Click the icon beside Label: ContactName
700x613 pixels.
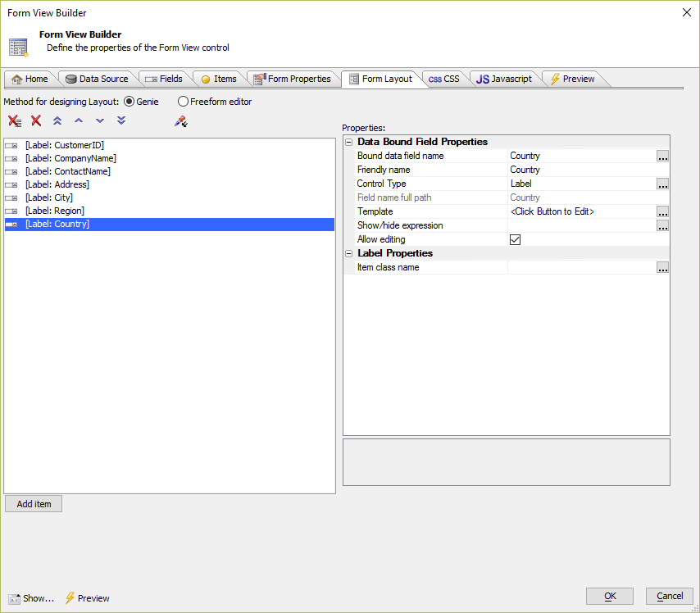[11, 172]
